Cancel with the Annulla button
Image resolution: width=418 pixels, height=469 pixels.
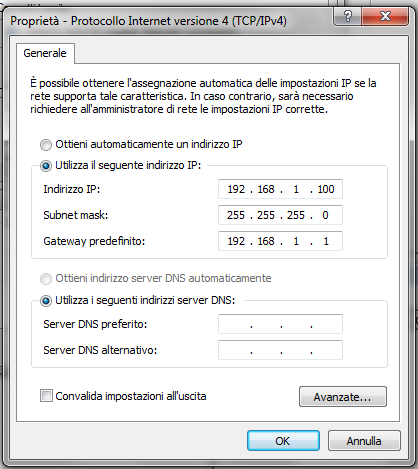coord(364,441)
